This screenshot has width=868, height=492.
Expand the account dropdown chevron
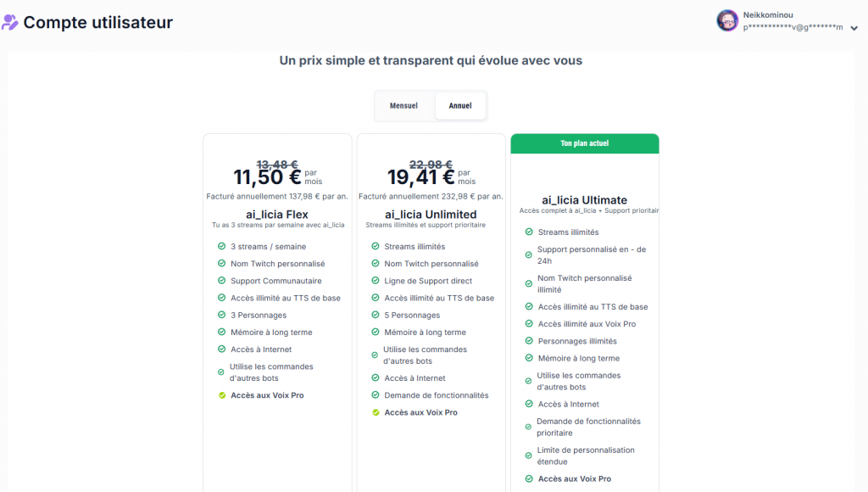(854, 28)
